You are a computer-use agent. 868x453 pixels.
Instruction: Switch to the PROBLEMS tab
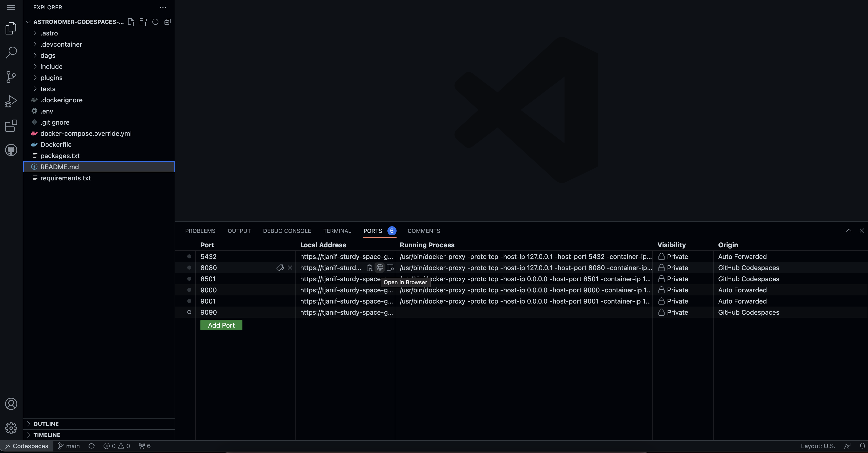pos(200,231)
